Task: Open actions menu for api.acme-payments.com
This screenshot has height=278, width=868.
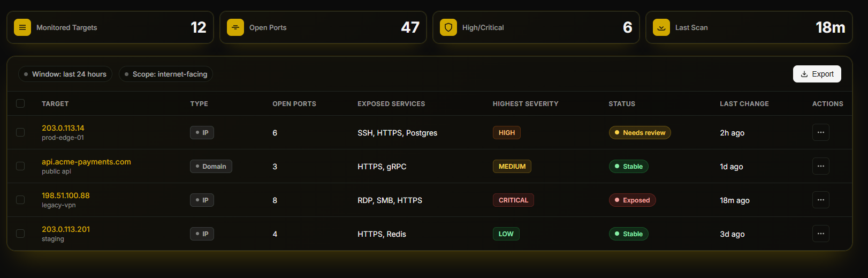Action: click(821, 166)
